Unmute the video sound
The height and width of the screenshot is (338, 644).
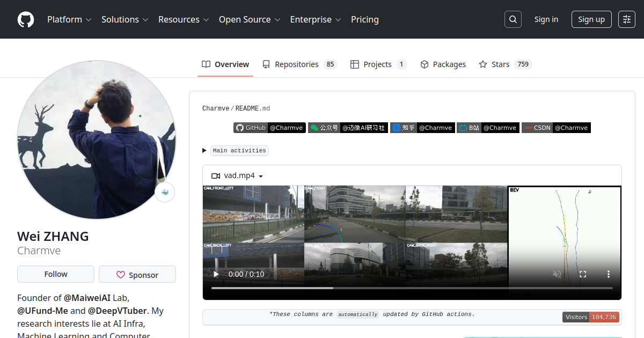click(x=557, y=274)
